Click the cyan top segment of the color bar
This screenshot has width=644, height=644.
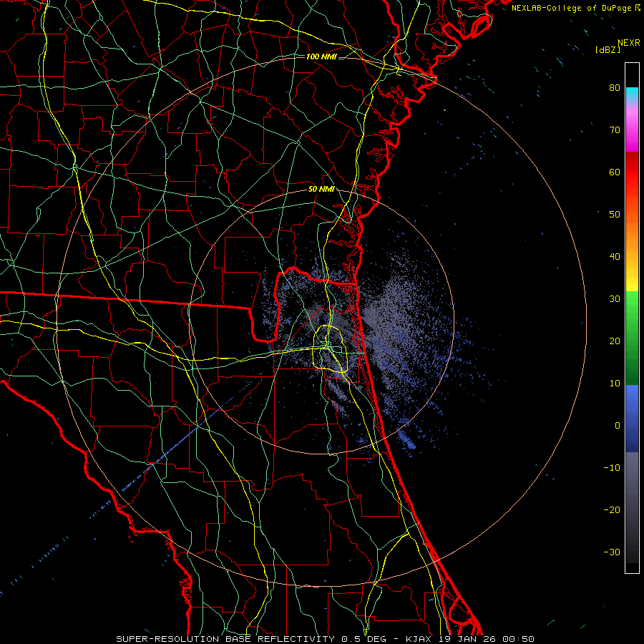632,94
